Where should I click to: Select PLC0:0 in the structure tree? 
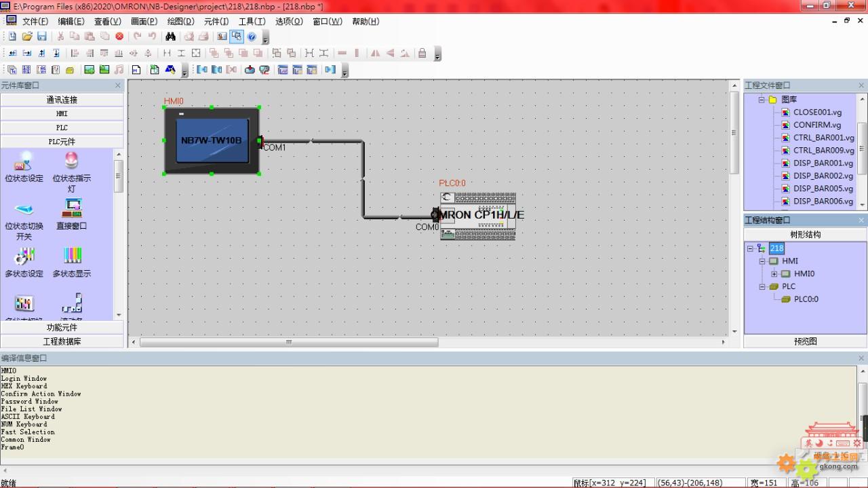click(806, 299)
